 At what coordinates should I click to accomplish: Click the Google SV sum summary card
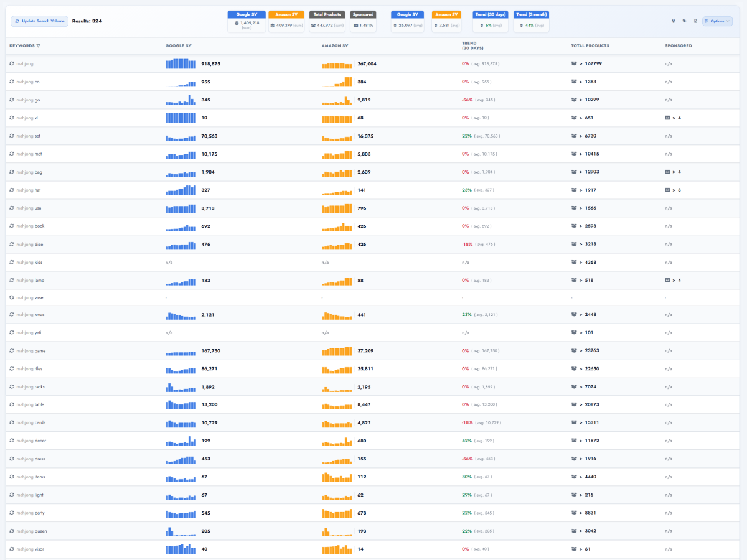[247, 21]
